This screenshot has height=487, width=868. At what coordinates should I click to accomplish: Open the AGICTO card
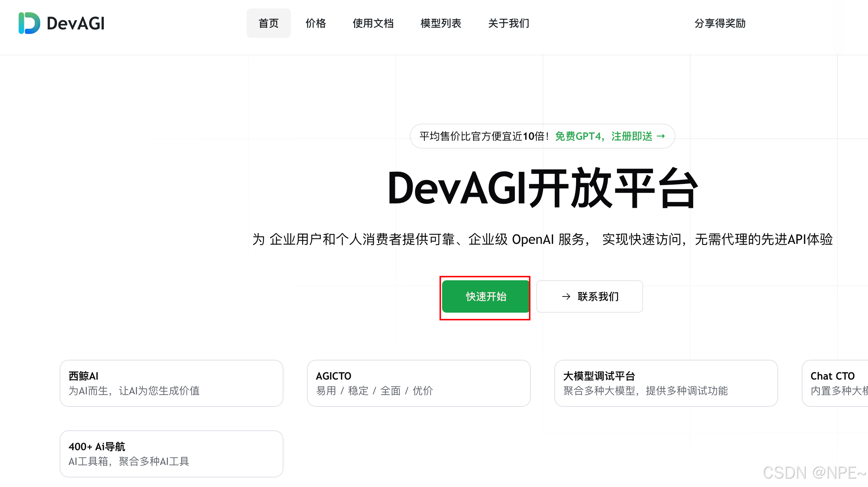tap(419, 383)
